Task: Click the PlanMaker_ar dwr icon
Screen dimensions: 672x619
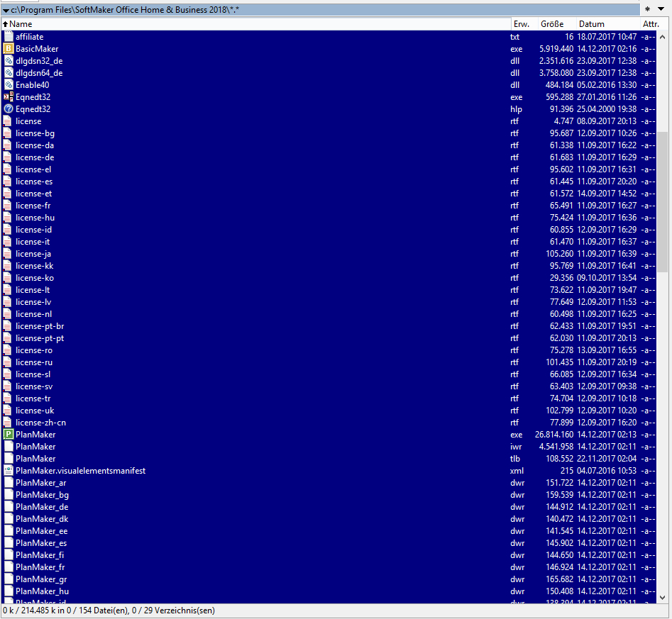Action: tap(8, 483)
